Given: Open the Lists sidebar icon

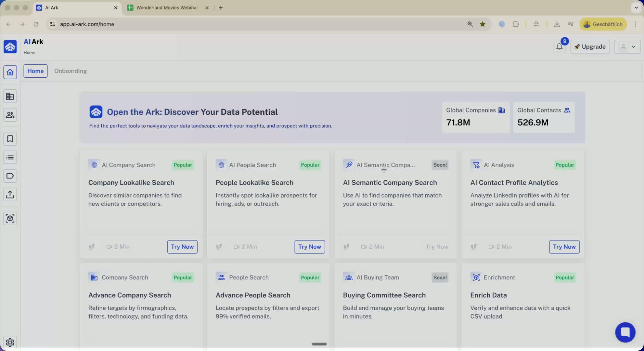Looking at the screenshot, I should coord(10,158).
